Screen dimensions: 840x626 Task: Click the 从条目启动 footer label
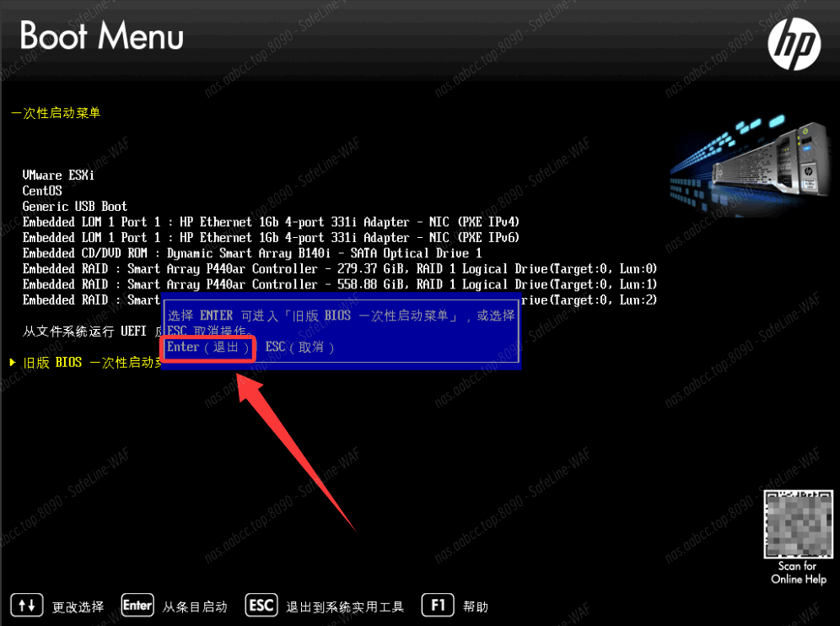pos(195,607)
